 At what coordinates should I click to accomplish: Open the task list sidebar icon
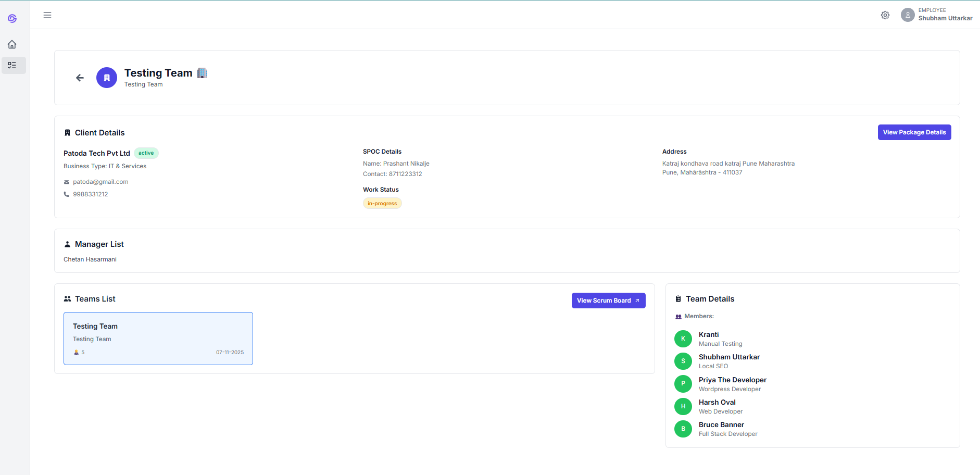click(x=12, y=66)
